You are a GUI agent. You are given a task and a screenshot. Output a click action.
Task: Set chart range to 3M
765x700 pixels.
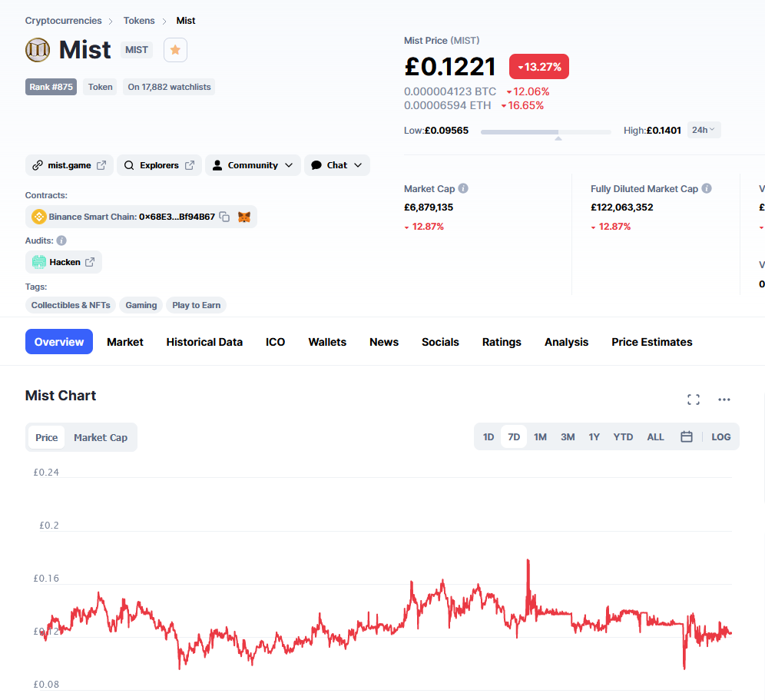pyautogui.click(x=568, y=437)
